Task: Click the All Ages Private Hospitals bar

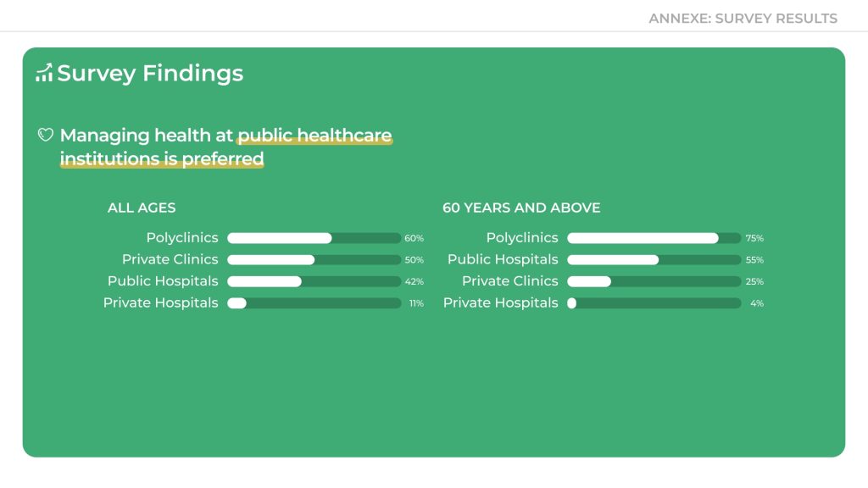Action: point(314,303)
